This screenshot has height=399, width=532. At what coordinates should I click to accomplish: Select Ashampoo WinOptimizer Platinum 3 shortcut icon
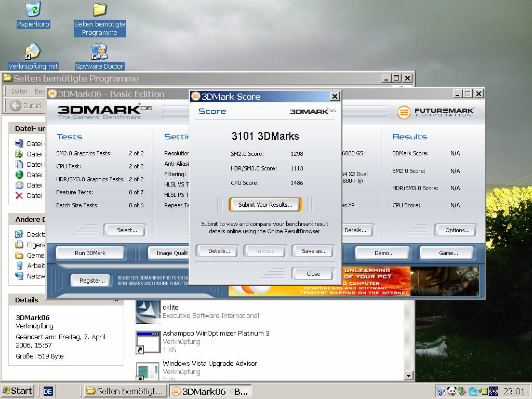[x=148, y=342]
